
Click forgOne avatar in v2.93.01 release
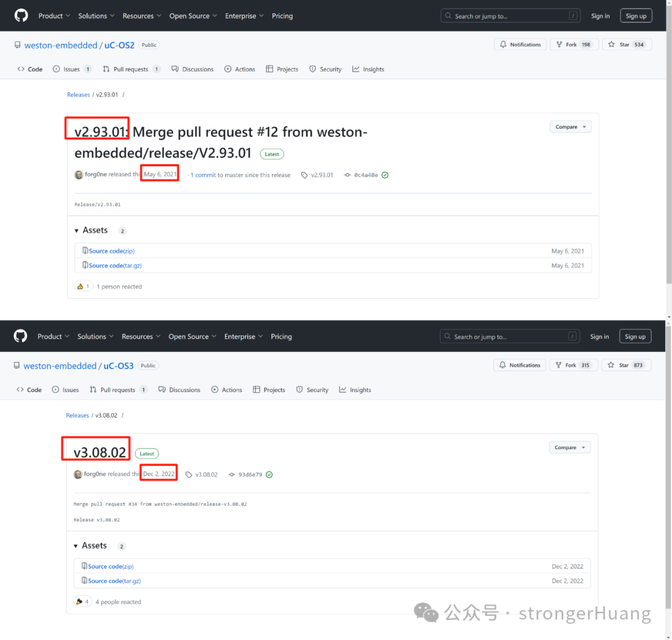pos(78,175)
